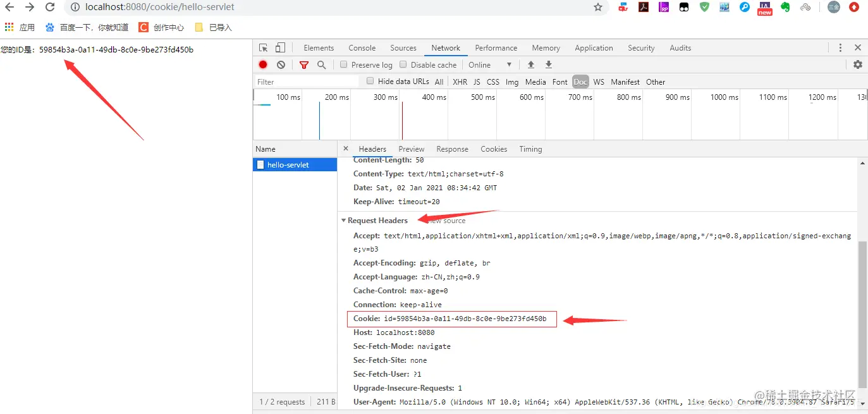Open the green shield AdGuard extension

coord(704,7)
